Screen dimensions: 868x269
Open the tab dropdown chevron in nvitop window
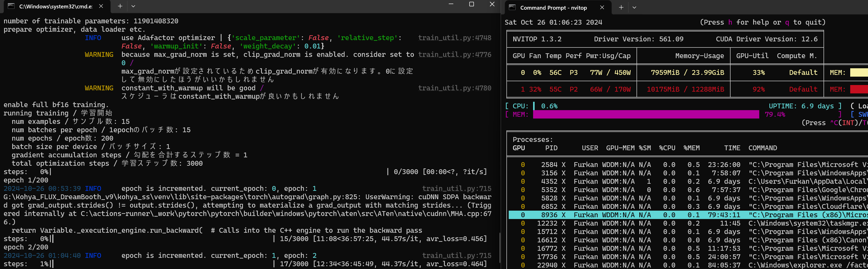pos(634,7)
